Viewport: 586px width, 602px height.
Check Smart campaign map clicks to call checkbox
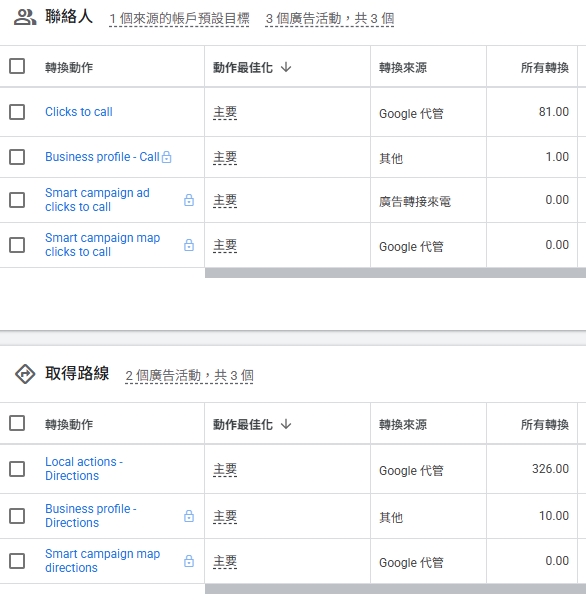[x=17, y=245]
